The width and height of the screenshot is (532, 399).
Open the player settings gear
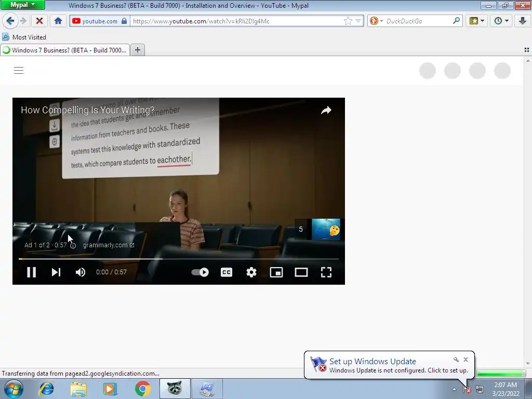(251, 272)
